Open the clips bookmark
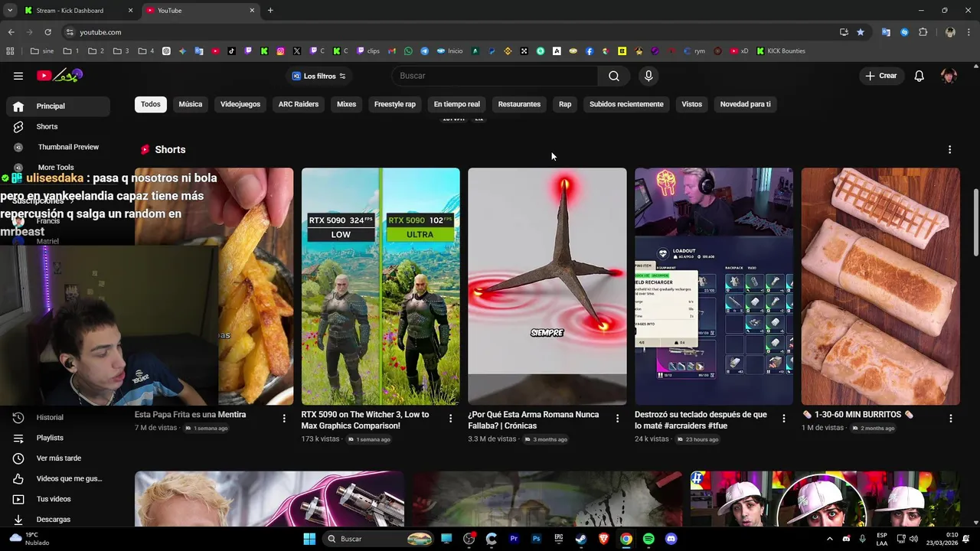 point(368,51)
